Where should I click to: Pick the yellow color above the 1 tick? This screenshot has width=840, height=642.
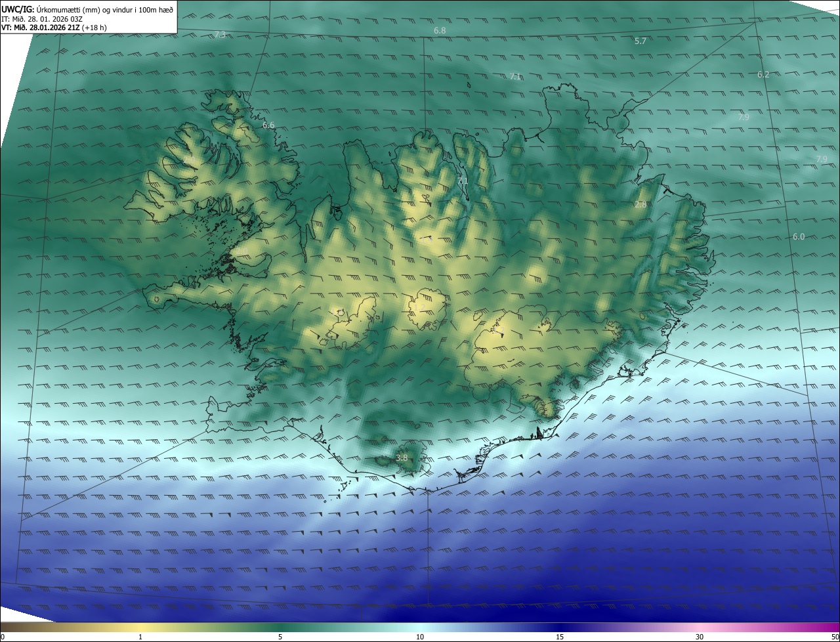(x=140, y=627)
